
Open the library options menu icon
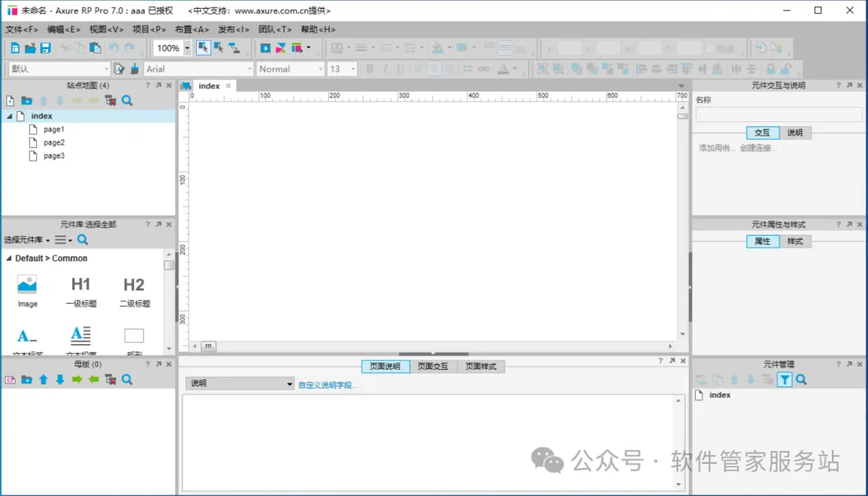click(x=63, y=240)
